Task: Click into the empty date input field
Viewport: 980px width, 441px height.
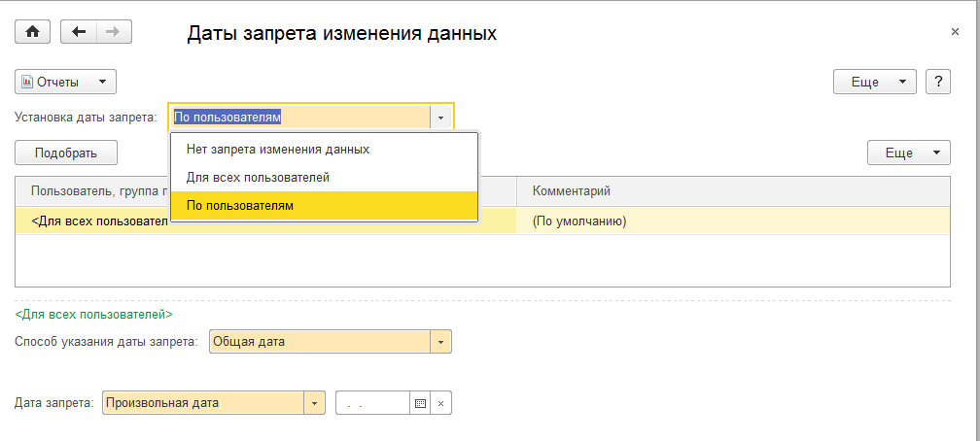Action: tap(372, 403)
